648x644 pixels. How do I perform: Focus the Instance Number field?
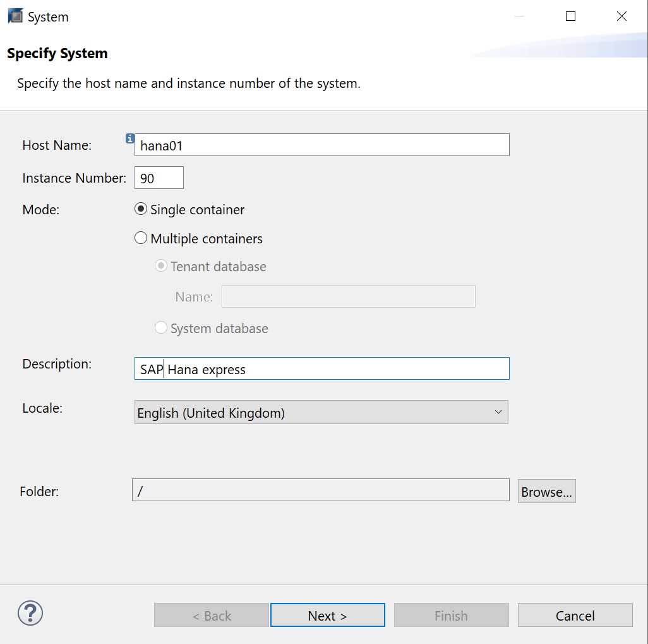click(159, 178)
